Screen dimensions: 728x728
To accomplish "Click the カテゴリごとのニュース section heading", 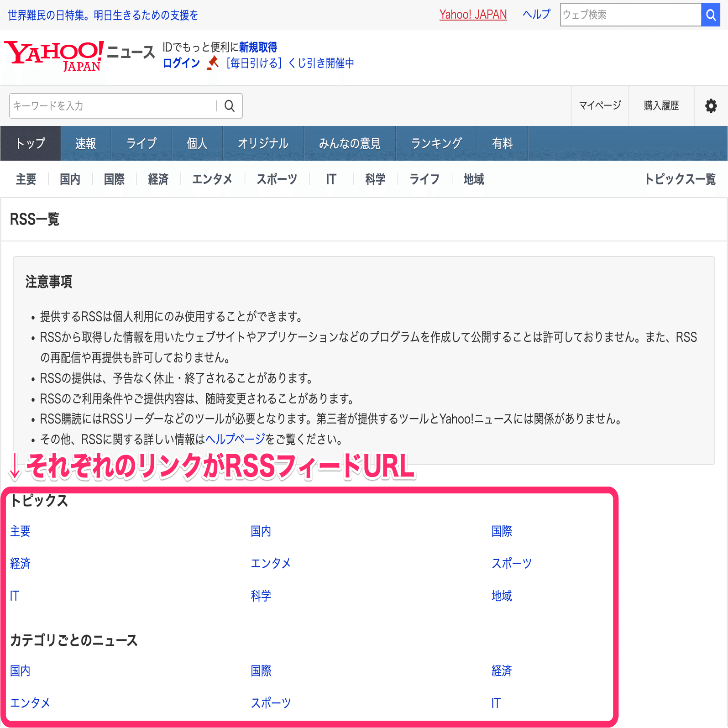I will pos(74,640).
